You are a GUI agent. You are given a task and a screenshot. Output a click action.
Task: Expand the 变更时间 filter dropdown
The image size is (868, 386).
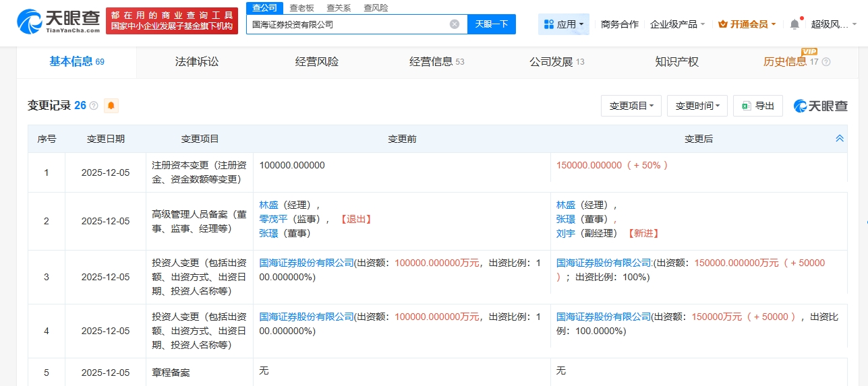click(697, 106)
